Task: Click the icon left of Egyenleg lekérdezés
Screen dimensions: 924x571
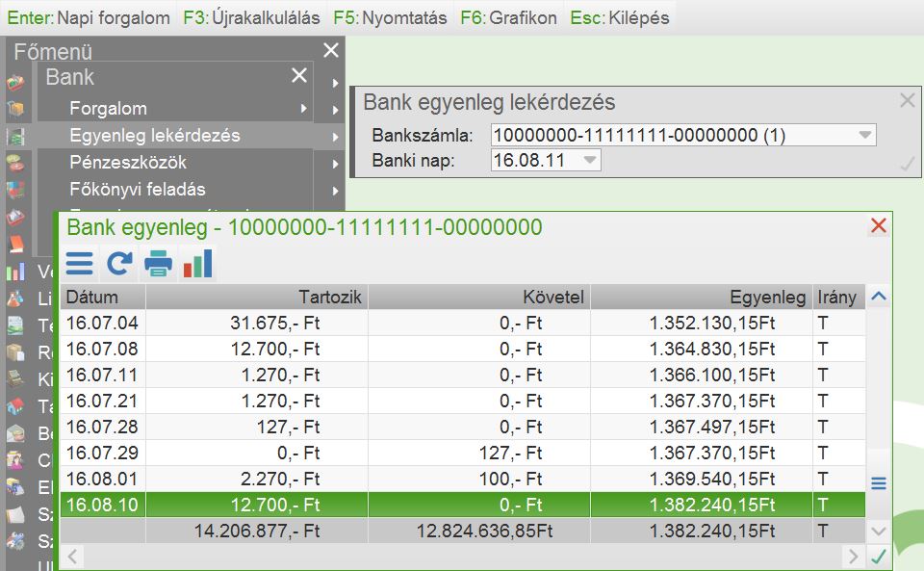Action: [16, 136]
